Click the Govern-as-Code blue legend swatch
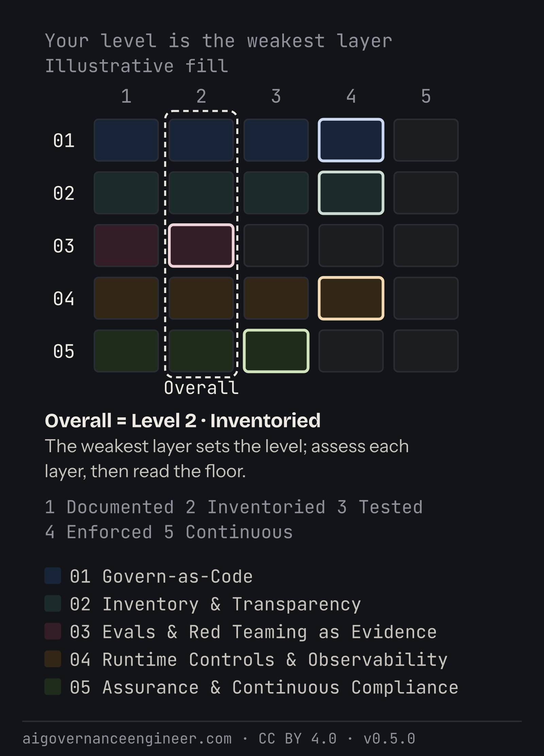Image resolution: width=544 pixels, height=756 pixels. coord(53,575)
